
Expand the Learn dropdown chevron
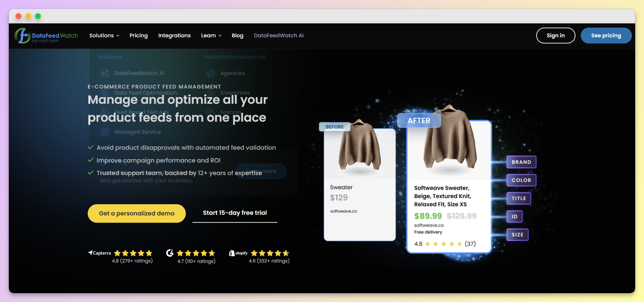[x=220, y=36]
